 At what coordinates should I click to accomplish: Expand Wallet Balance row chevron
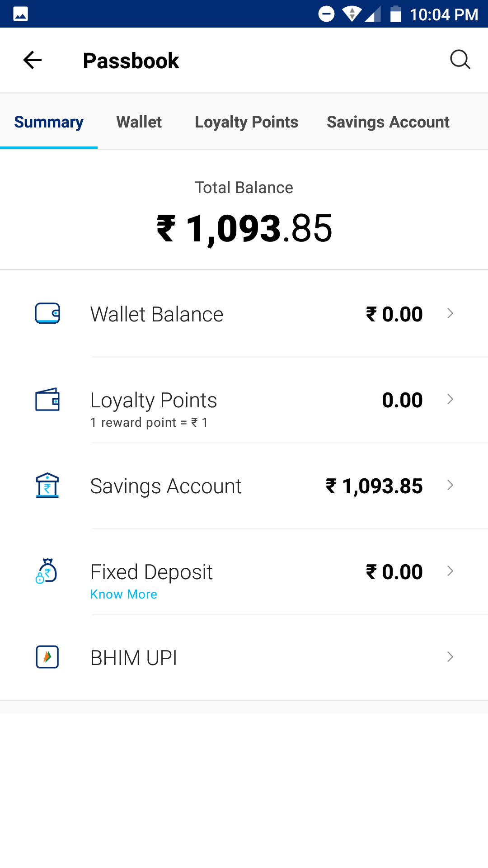[450, 313]
